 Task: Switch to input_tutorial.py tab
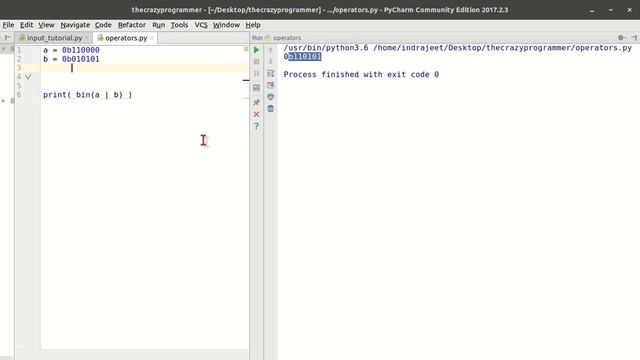tap(54, 38)
